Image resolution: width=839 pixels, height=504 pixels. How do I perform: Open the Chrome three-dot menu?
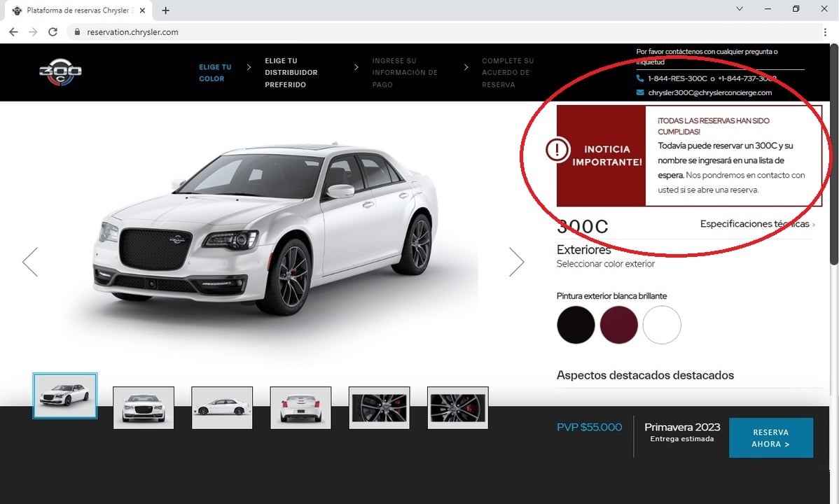point(825,32)
